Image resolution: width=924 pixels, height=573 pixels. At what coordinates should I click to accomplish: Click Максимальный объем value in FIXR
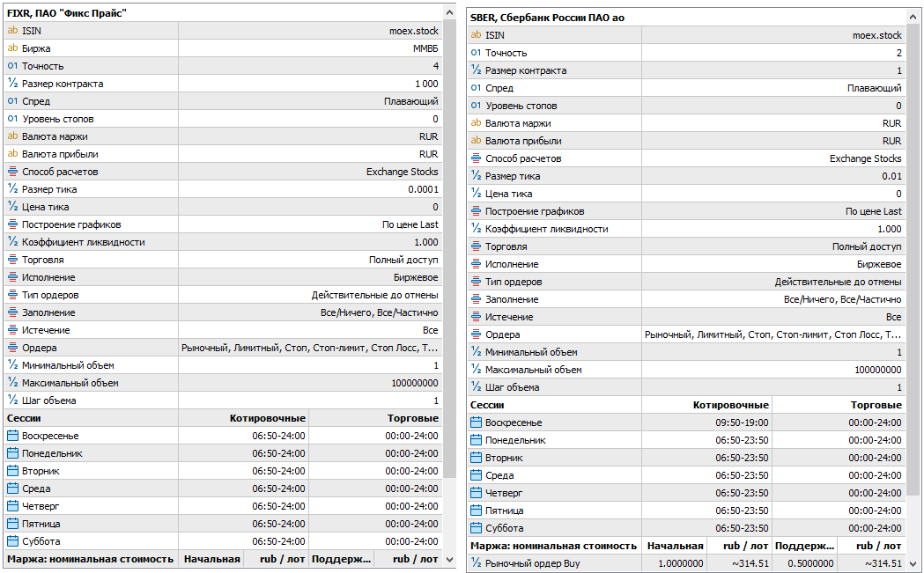pos(415,383)
